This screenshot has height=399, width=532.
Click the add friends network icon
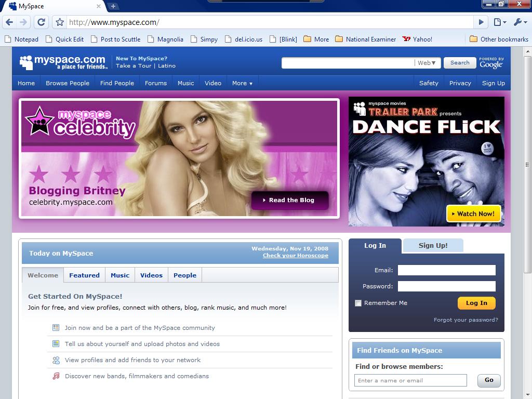pos(56,360)
